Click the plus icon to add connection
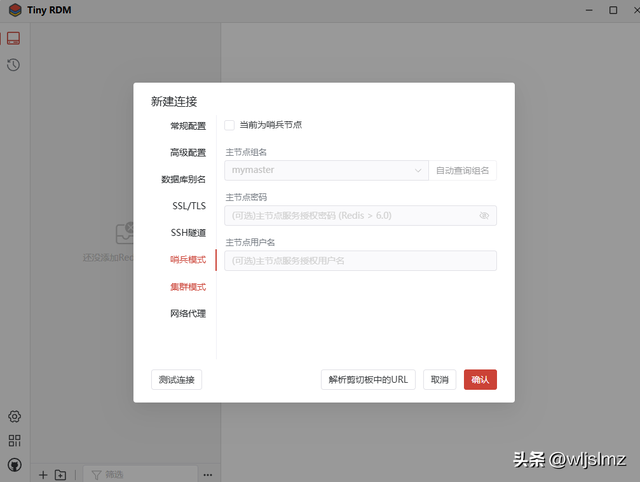 [43, 475]
